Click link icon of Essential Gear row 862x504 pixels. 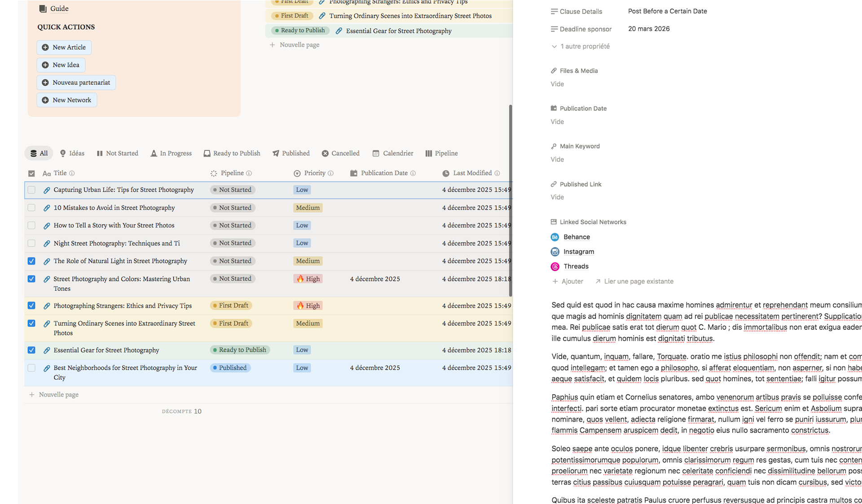(47, 351)
